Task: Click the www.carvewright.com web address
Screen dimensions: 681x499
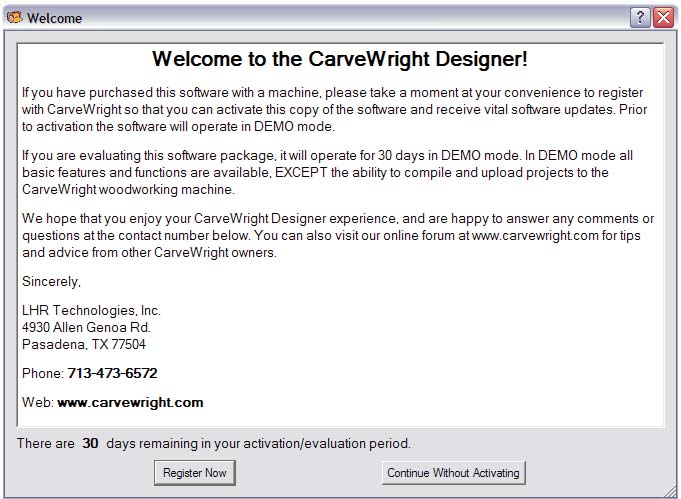Action: click(x=130, y=402)
